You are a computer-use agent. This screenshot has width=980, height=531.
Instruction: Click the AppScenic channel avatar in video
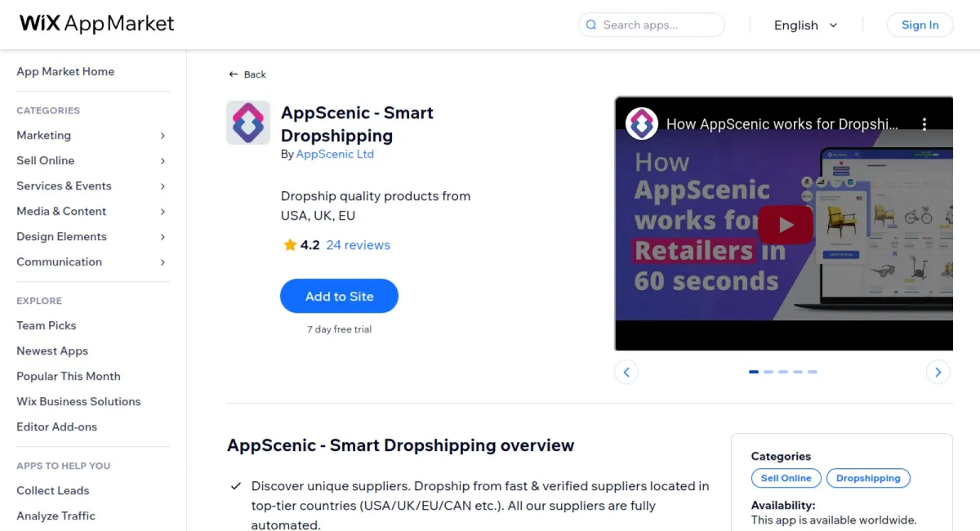tap(642, 124)
